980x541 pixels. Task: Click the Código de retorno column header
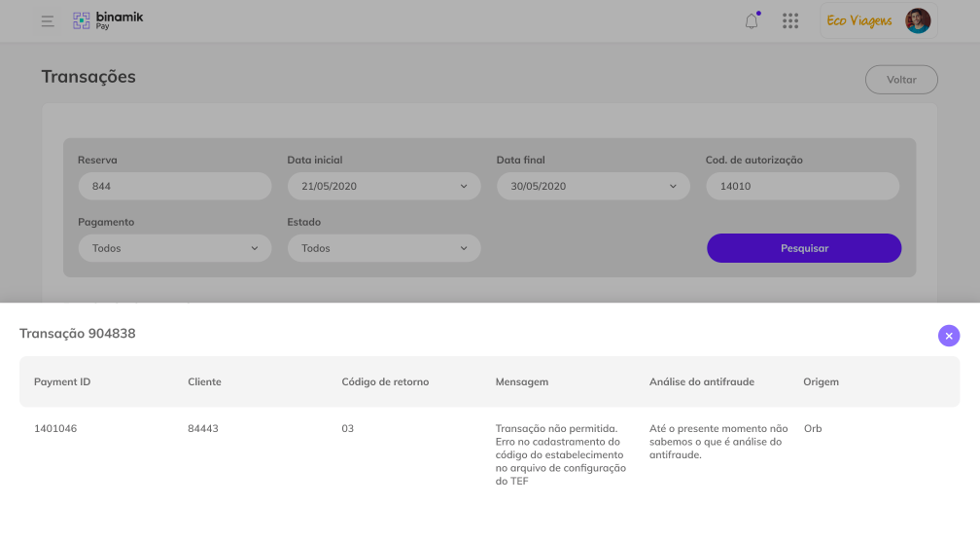click(385, 381)
